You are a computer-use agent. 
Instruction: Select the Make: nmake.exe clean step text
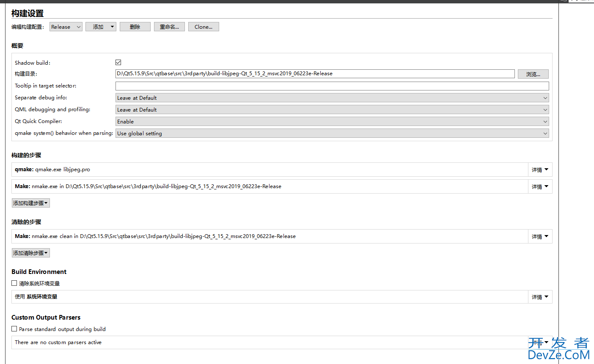point(155,236)
